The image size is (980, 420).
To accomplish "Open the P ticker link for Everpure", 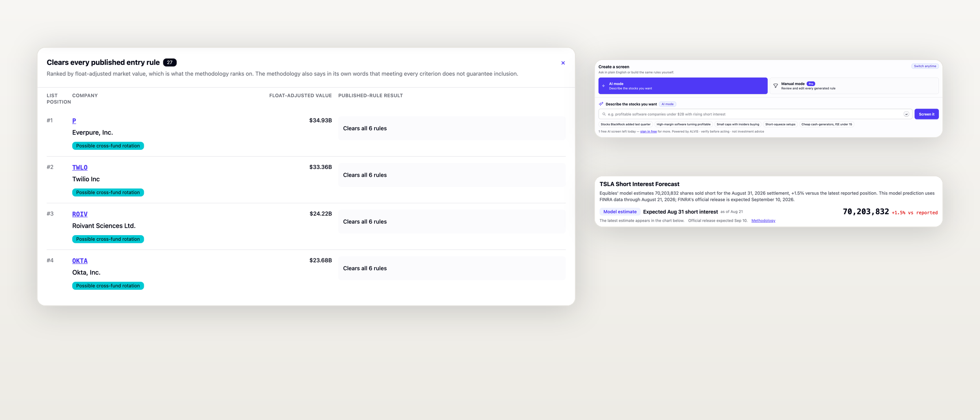I will pyautogui.click(x=74, y=121).
